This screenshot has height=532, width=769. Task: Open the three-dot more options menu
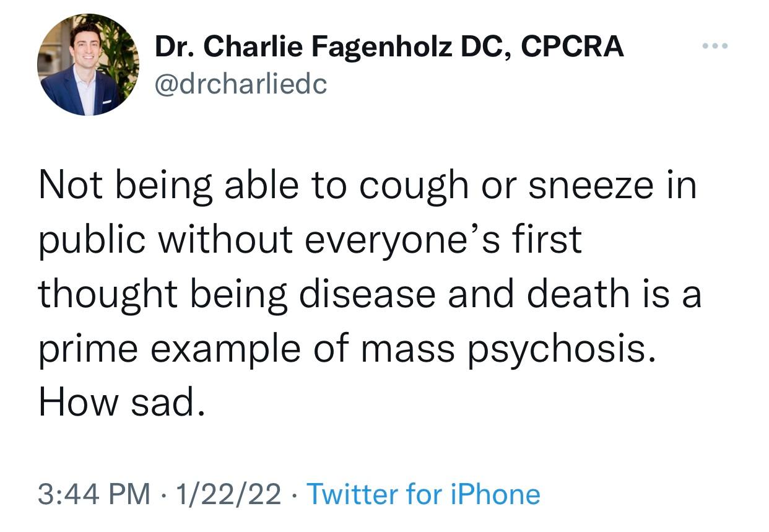point(716,46)
